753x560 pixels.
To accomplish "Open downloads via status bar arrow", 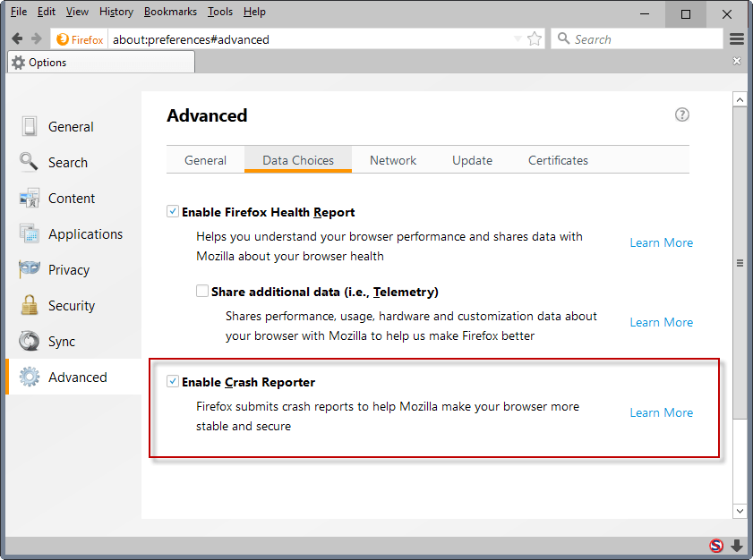I will point(737,546).
